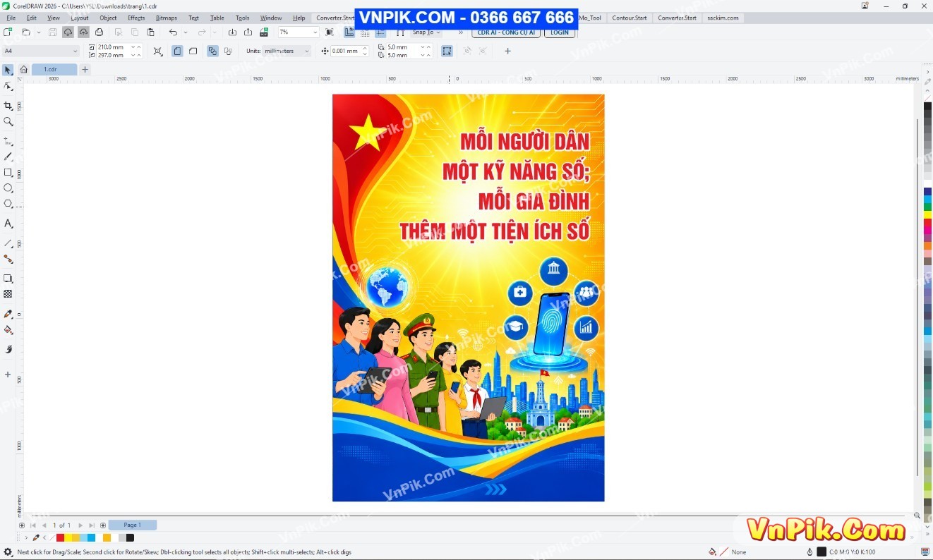Screen dimensions: 933x560
Task: Select the Rectangle tool
Action: [8, 172]
